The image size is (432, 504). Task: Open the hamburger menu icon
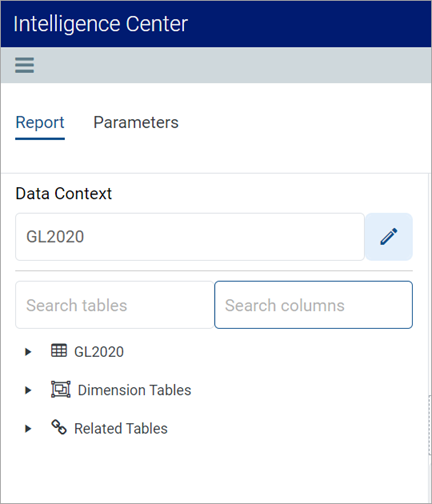[x=24, y=65]
